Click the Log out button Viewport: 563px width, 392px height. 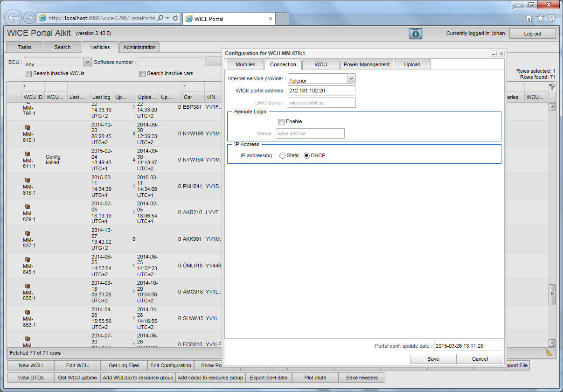tap(532, 34)
